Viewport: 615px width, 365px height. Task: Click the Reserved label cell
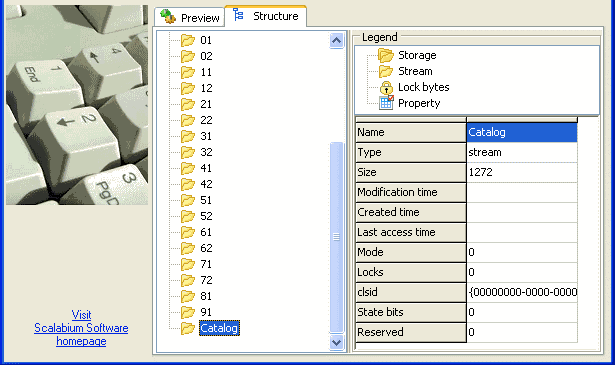pos(411,332)
